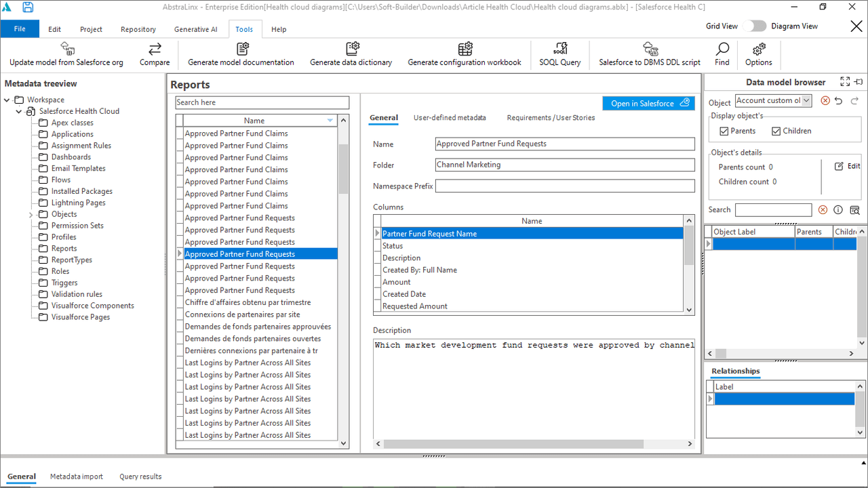
Task: Click the save disk icon in title bar
Action: 28,7
